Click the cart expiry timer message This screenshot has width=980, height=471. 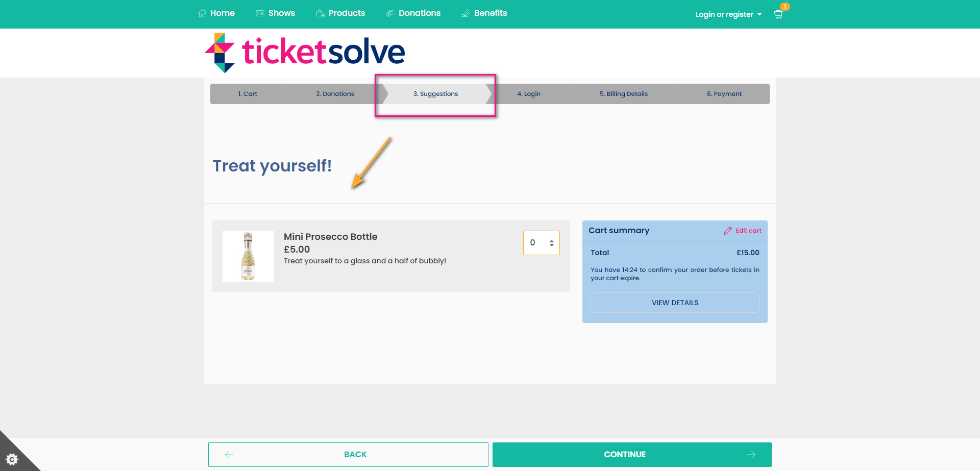(x=675, y=274)
